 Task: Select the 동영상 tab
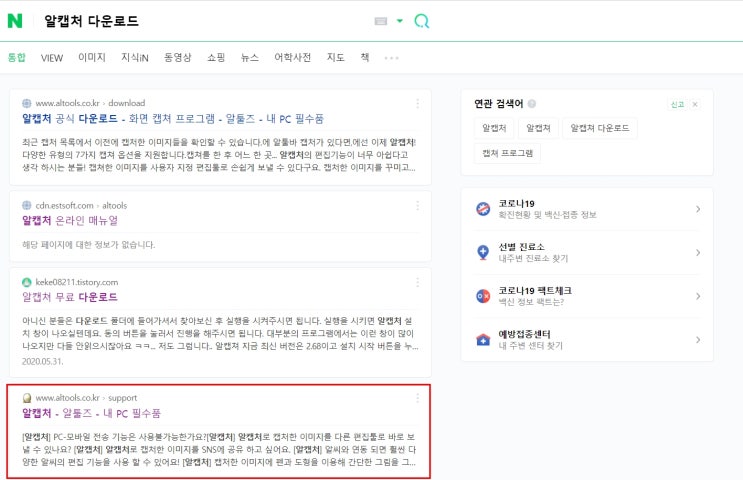(x=178, y=57)
